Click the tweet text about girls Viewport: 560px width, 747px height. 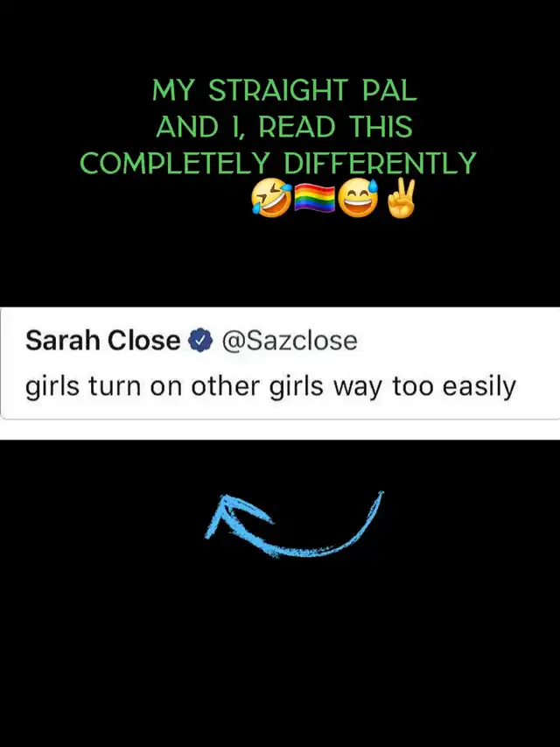(x=270, y=386)
